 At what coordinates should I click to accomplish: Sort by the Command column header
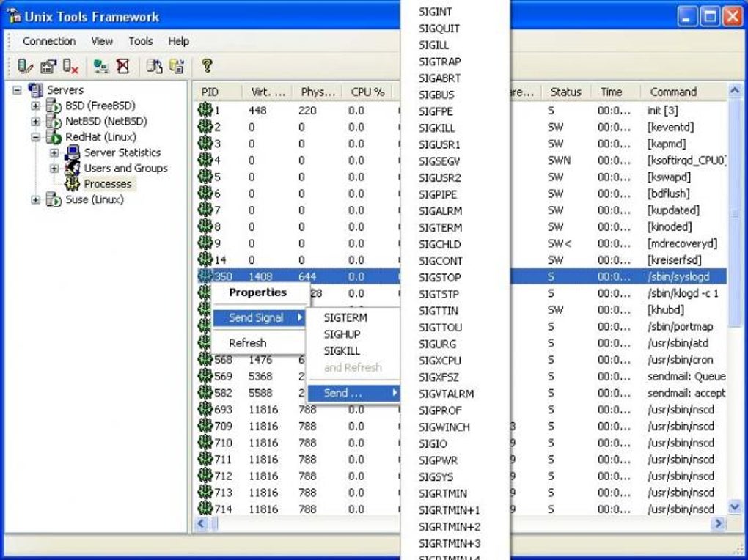683,92
